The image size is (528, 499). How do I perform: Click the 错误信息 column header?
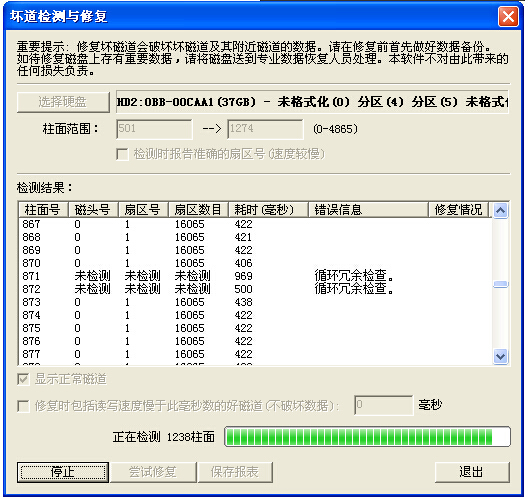coord(368,210)
